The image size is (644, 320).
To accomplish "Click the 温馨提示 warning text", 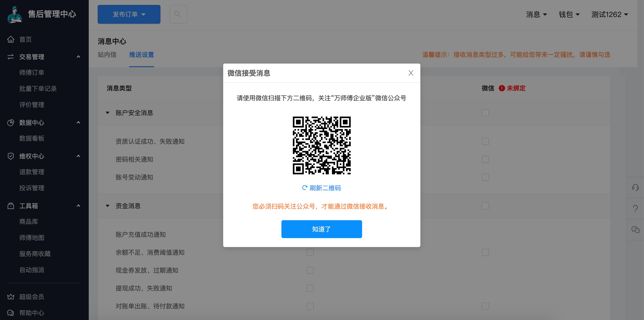I will point(516,55).
